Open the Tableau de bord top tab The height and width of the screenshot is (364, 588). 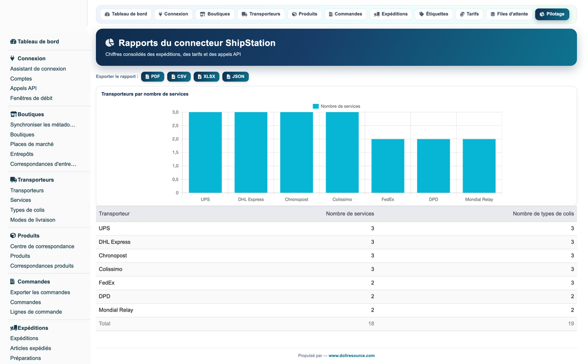click(x=126, y=14)
